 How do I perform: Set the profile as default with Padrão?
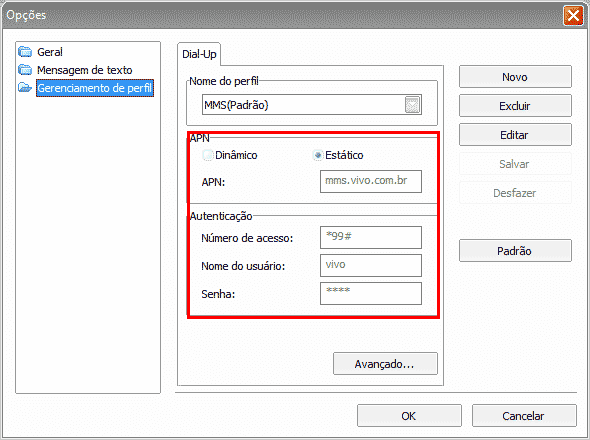click(x=515, y=251)
